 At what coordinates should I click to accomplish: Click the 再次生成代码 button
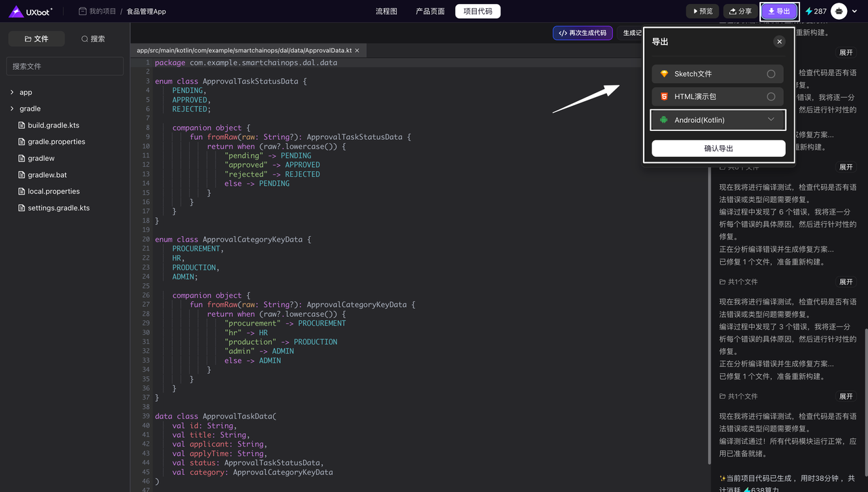click(583, 33)
